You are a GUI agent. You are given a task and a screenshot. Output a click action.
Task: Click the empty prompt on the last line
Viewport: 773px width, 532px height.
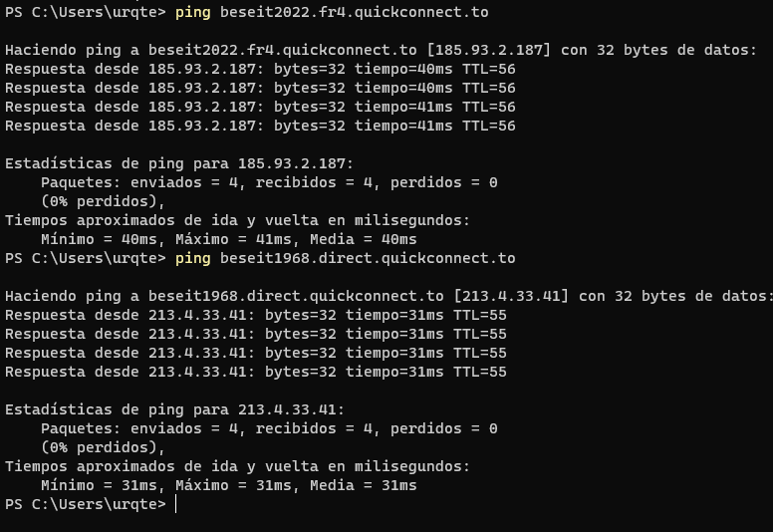[x=175, y=504]
